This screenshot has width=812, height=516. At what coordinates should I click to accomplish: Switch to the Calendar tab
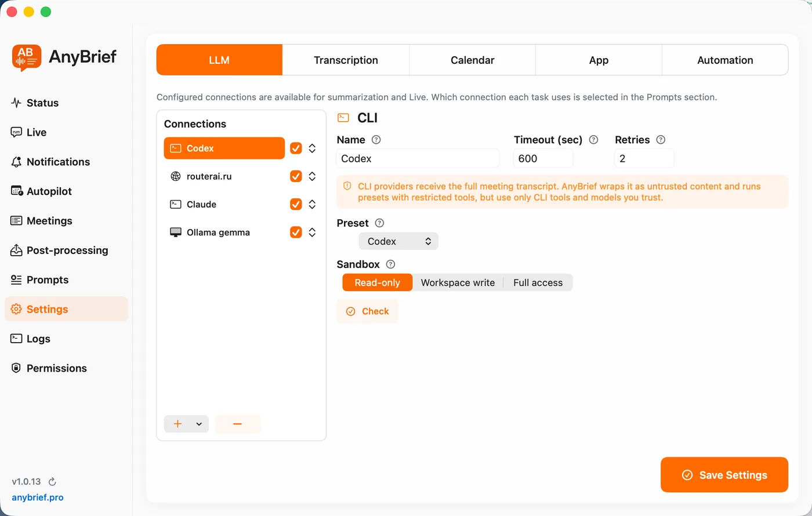tap(472, 60)
